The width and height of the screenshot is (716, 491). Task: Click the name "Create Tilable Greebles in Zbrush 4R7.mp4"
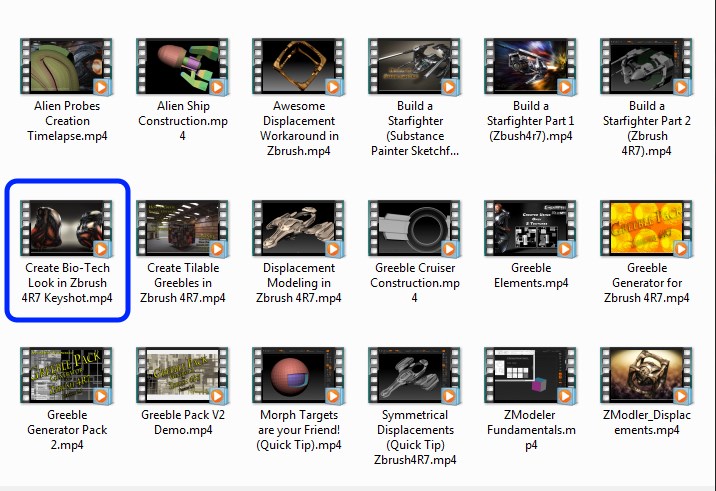(183, 283)
